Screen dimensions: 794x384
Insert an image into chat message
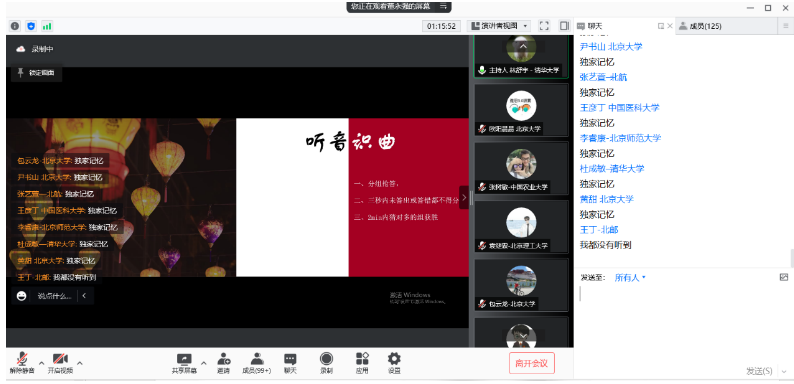(784, 277)
